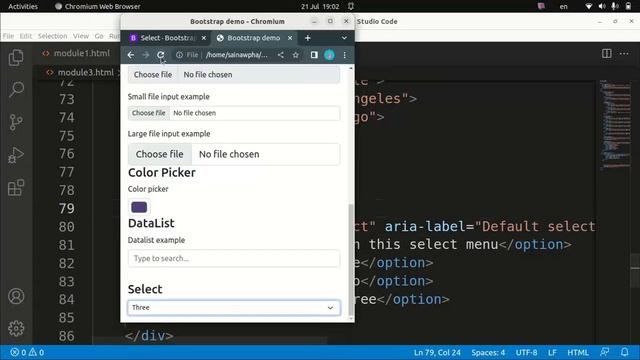Click the Chromium forward arrow

146,55
